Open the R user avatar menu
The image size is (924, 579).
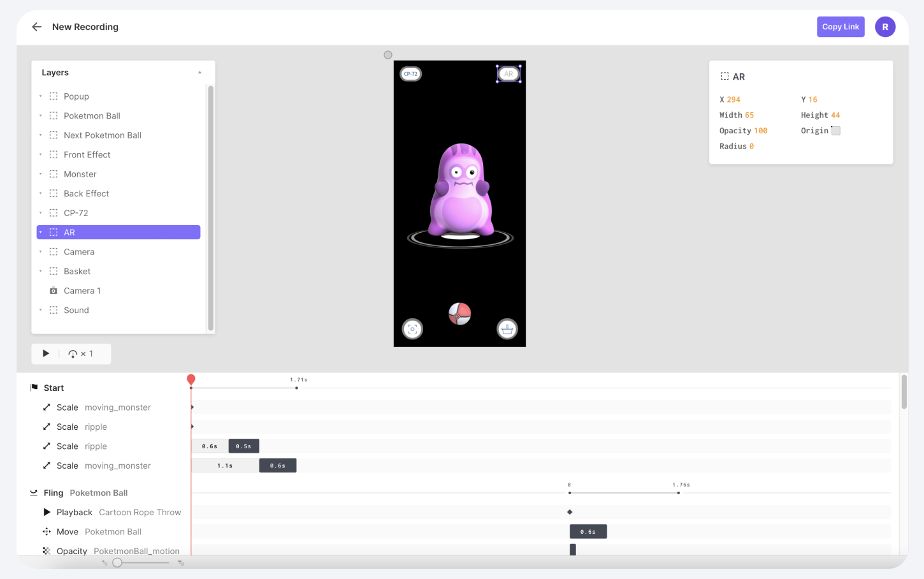coord(885,27)
